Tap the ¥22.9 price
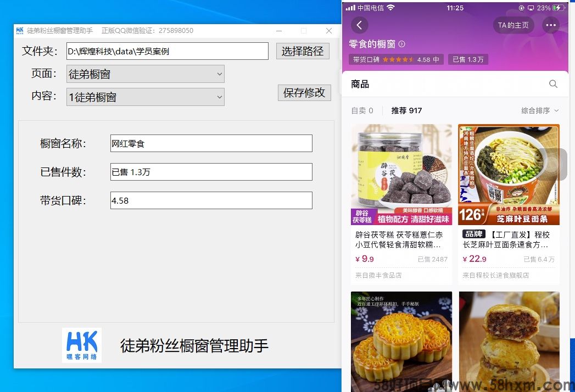The width and height of the screenshot is (575, 392). click(474, 259)
